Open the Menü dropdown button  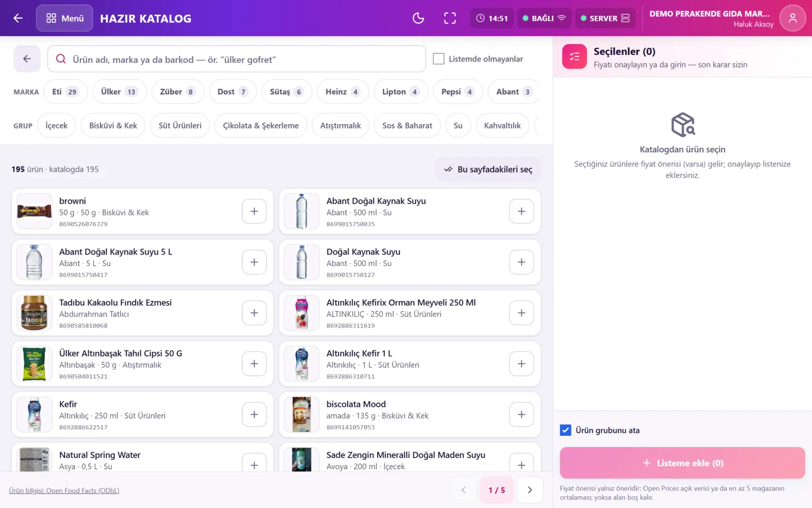(x=64, y=18)
